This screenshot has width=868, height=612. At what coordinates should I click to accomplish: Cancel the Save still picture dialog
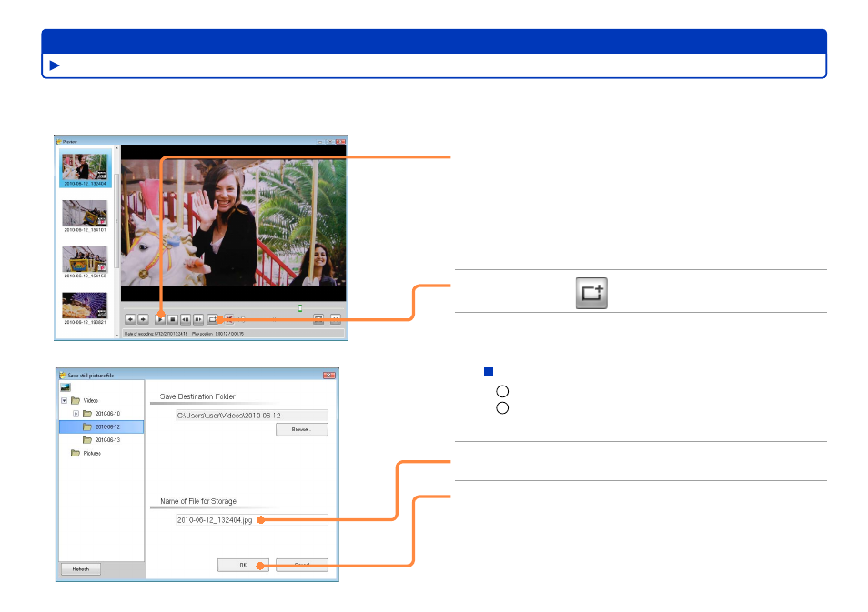coord(302,565)
